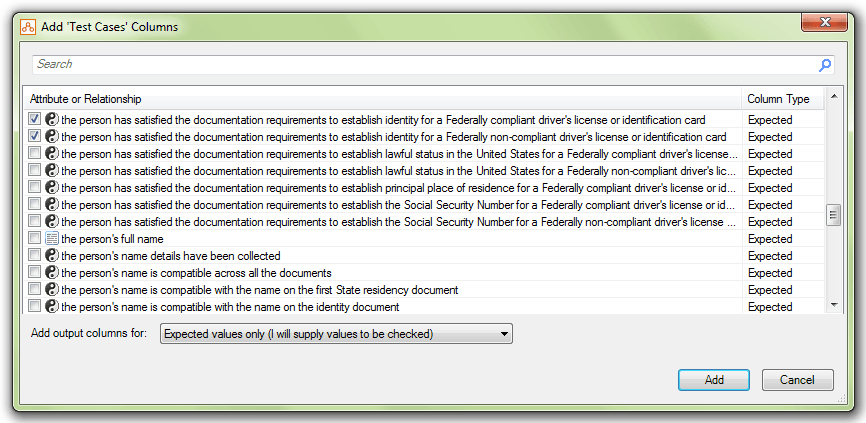Click icon of SSN Federally non-compliant row
This screenshot has width=866, height=423.
point(52,222)
